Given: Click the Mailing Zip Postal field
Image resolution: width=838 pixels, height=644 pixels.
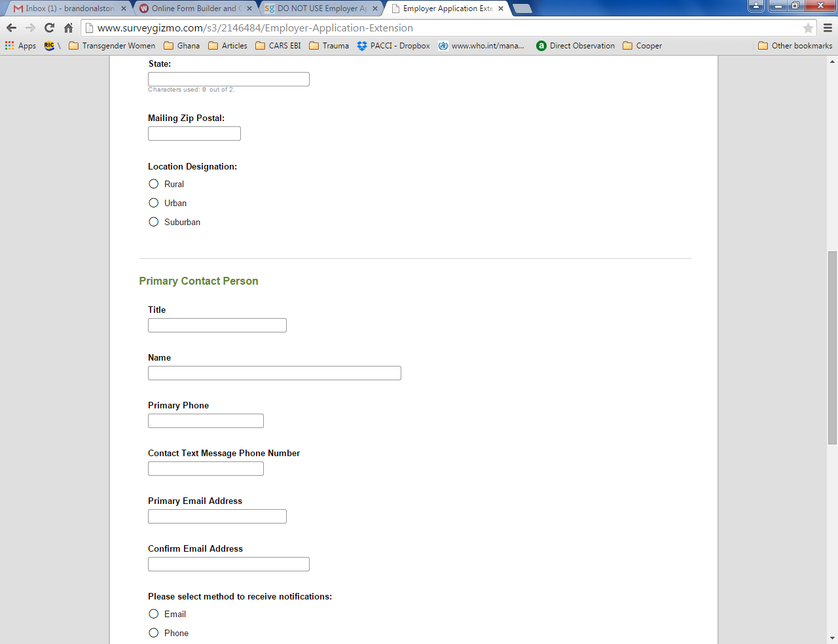Looking at the screenshot, I should tap(194, 134).
